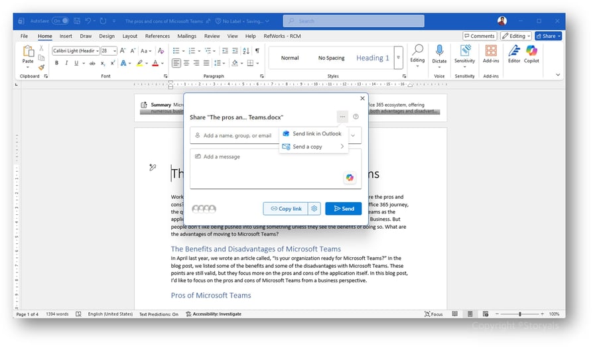Open the Design ribbon tab
This screenshot has height=364, width=597.
[107, 36]
